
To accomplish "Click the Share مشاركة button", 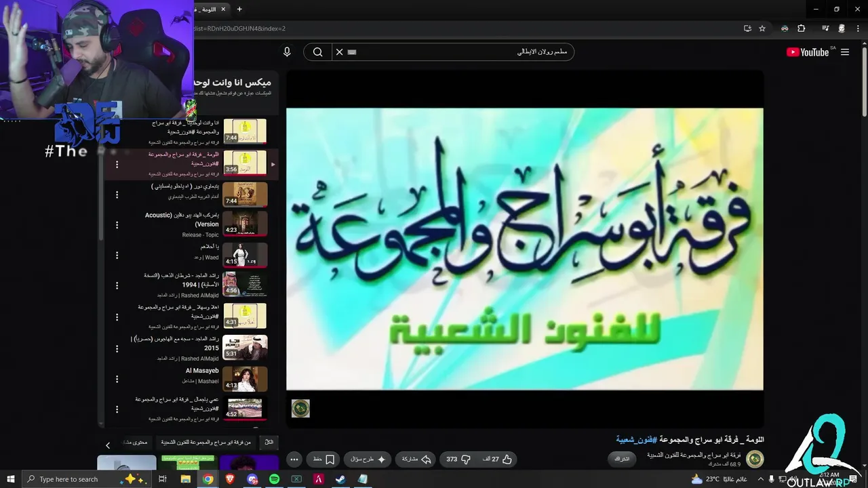I will (x=416, y=460).
